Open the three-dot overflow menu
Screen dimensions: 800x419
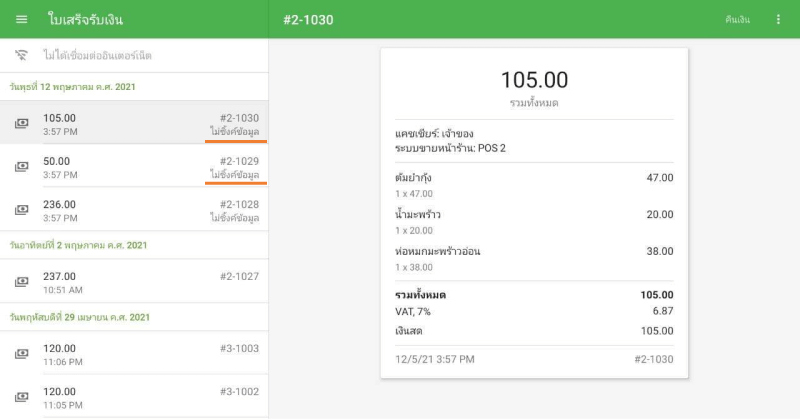[778, 19]
